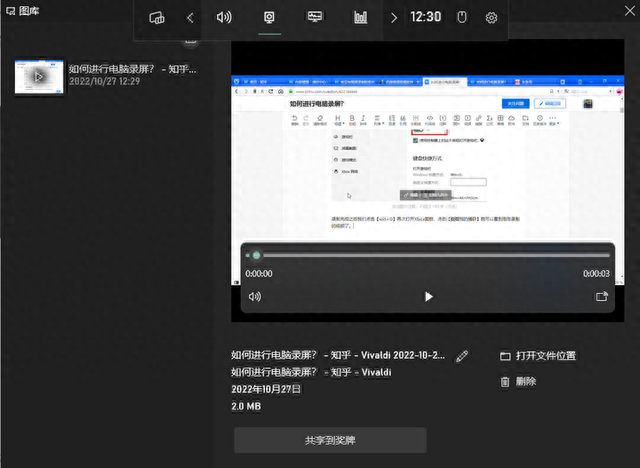Delete the recording (删除)
The image size is (640, 468).
tap(518, 381)
